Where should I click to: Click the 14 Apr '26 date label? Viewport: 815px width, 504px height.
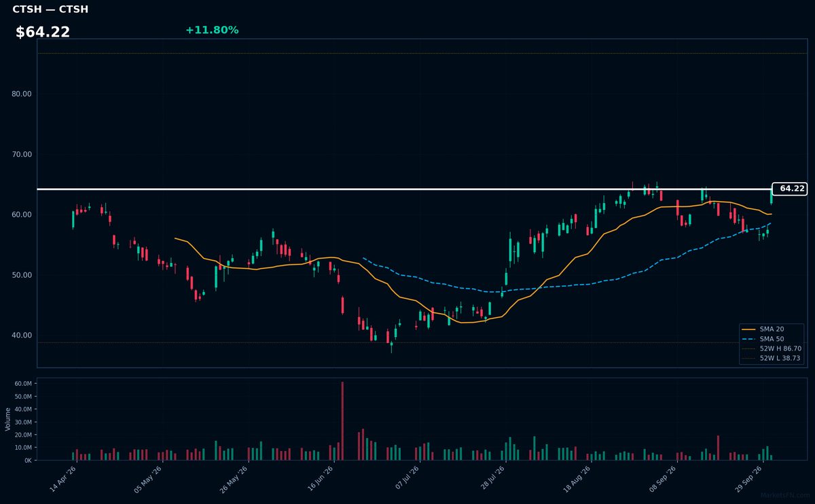(62, 479)
